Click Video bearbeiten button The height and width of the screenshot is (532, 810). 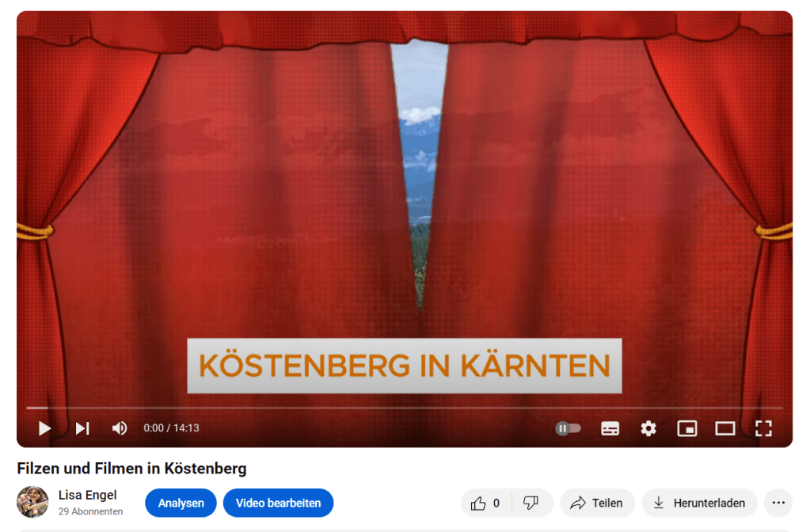[x=278, y=503]
